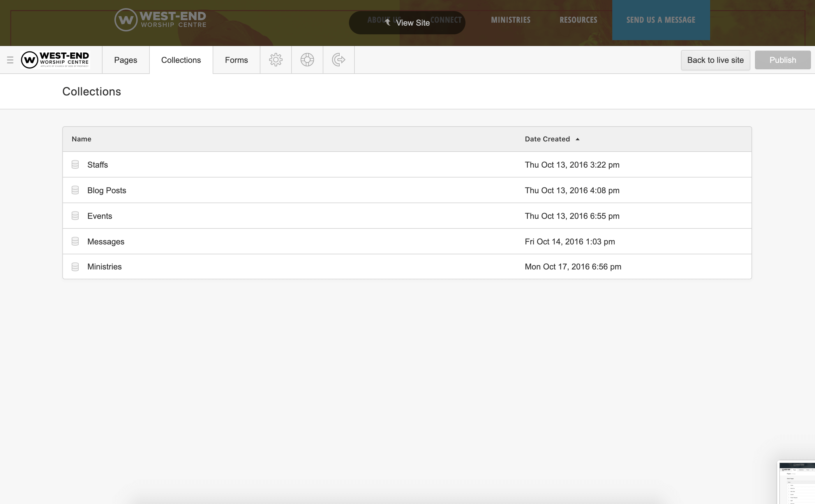Click the Events collection database icon
The image size is (815, 504).
click(75, 216)
